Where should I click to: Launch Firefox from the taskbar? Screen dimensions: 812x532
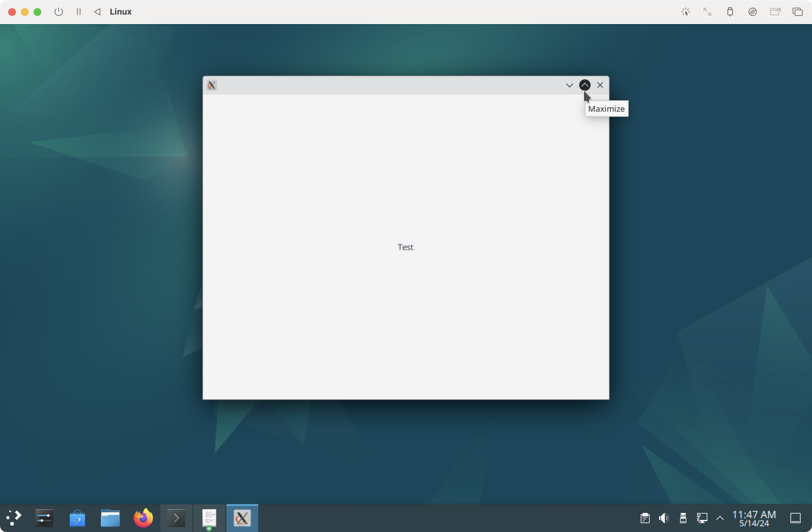click(143, 518)
